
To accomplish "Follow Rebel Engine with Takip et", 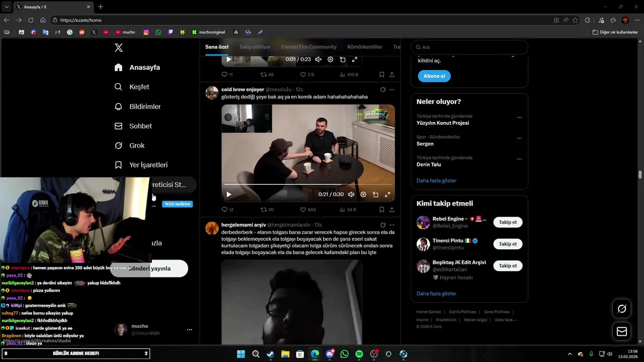I will 508,222.
